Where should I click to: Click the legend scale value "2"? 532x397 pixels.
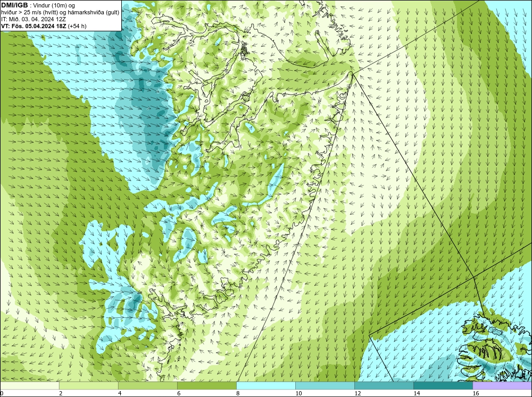[61, 393]
